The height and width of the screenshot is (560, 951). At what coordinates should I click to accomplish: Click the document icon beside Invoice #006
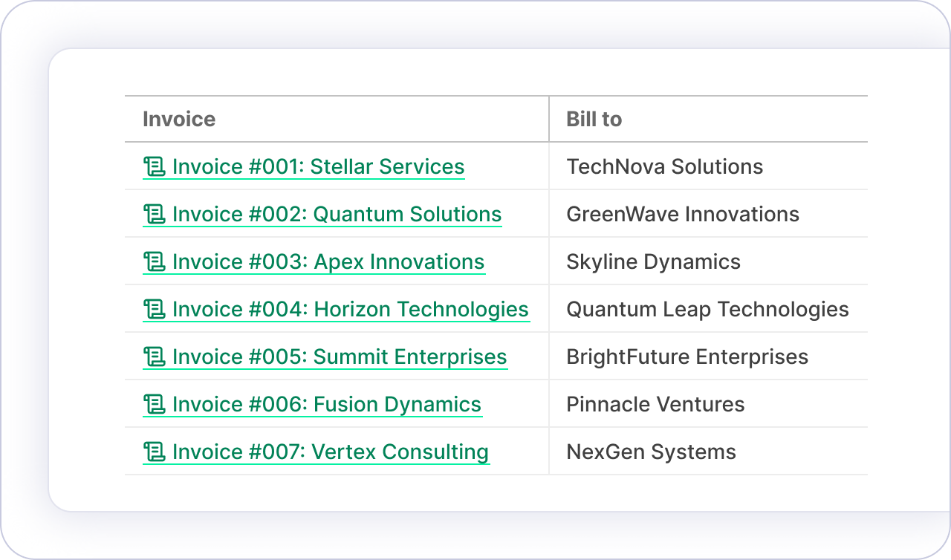pos(154,404)
